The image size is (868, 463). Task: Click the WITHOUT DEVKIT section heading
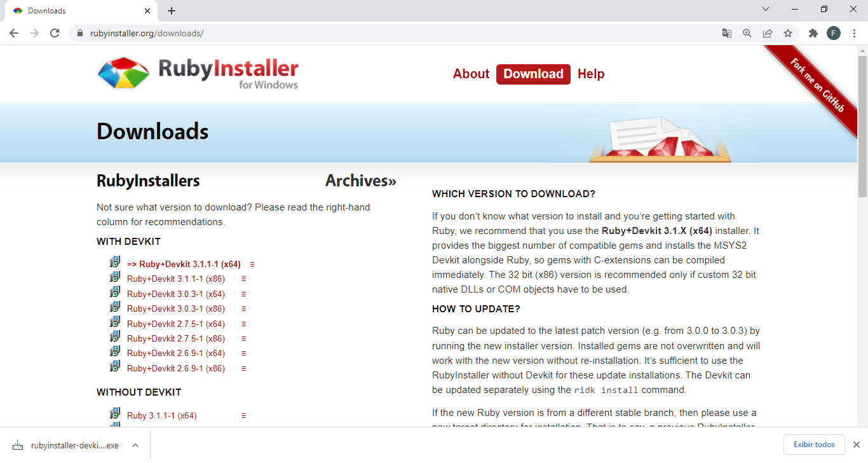click(x=139, y=392)
